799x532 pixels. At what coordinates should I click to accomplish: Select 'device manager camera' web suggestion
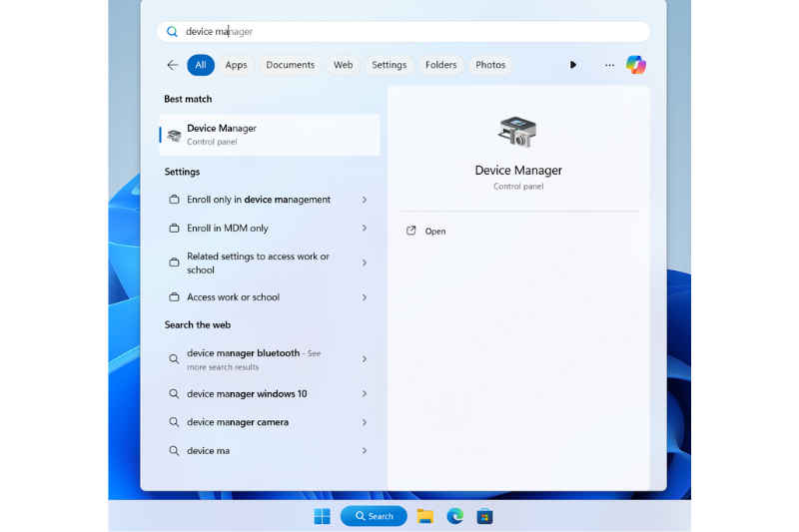coord(238,422)
